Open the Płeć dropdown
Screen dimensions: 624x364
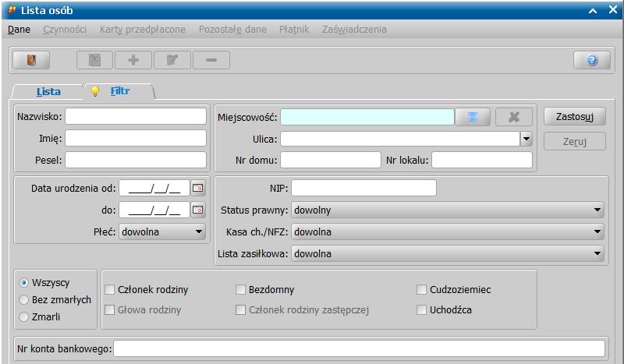click(162, 231)
